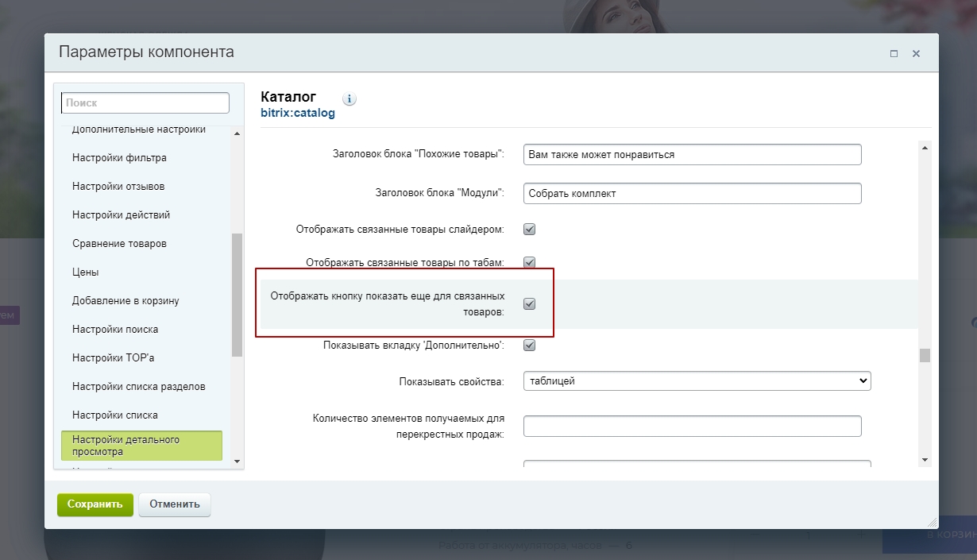This screenshot has height=560, width=977.
Task: Focus the Поиск search field
Action: [x=145, y=103]
